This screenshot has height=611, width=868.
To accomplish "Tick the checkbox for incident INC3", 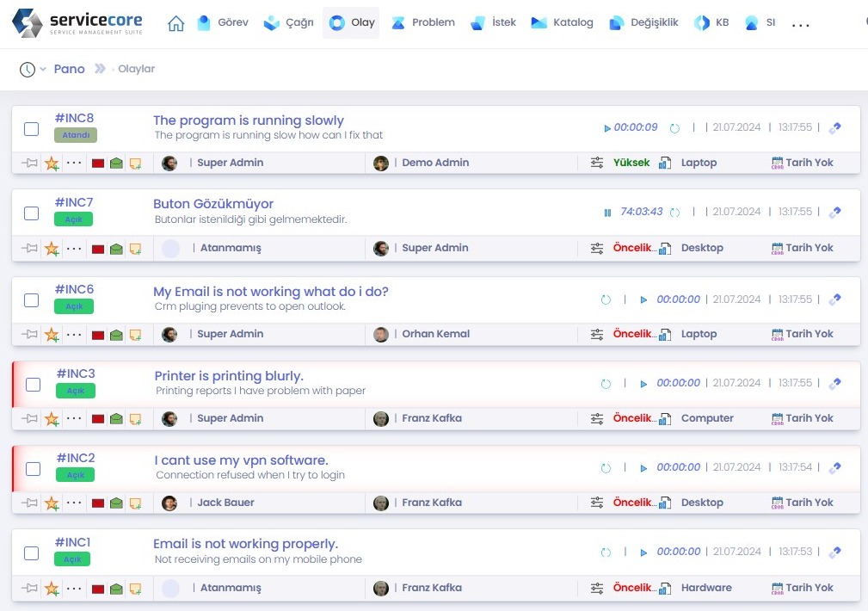I will pyautogui.click(x=33, y=385).
